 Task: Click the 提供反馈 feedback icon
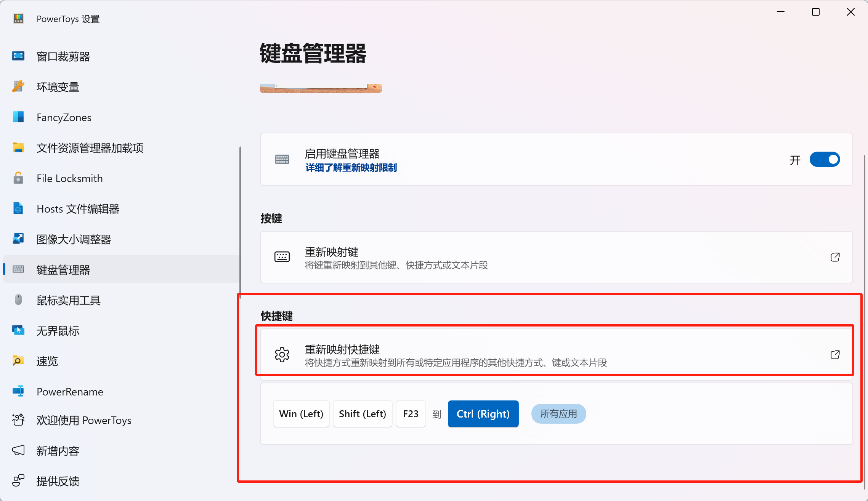click(x=18, y=481)
